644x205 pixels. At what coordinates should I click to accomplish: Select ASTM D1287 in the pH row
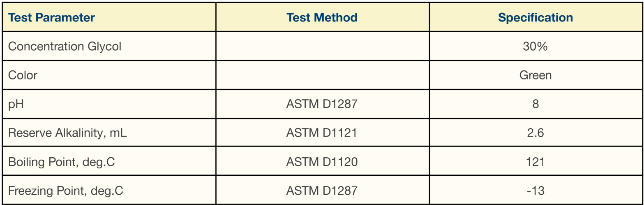click(322, 104)
